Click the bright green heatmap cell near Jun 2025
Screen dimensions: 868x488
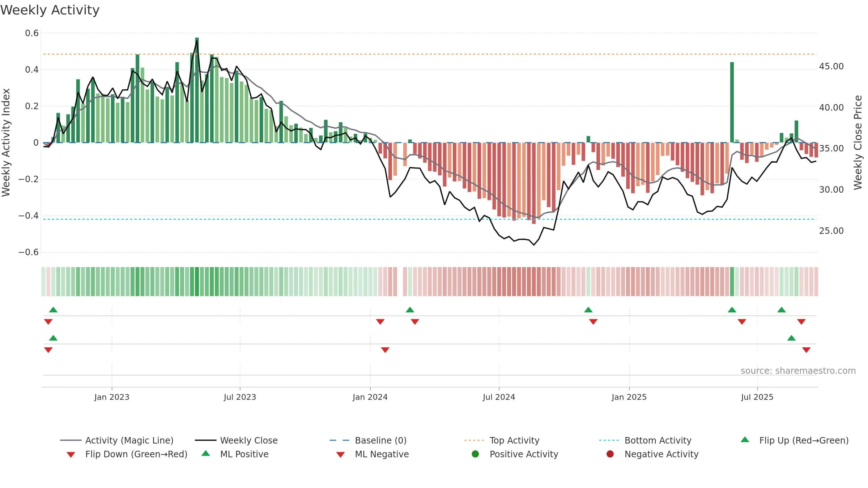tap(732, 282)
